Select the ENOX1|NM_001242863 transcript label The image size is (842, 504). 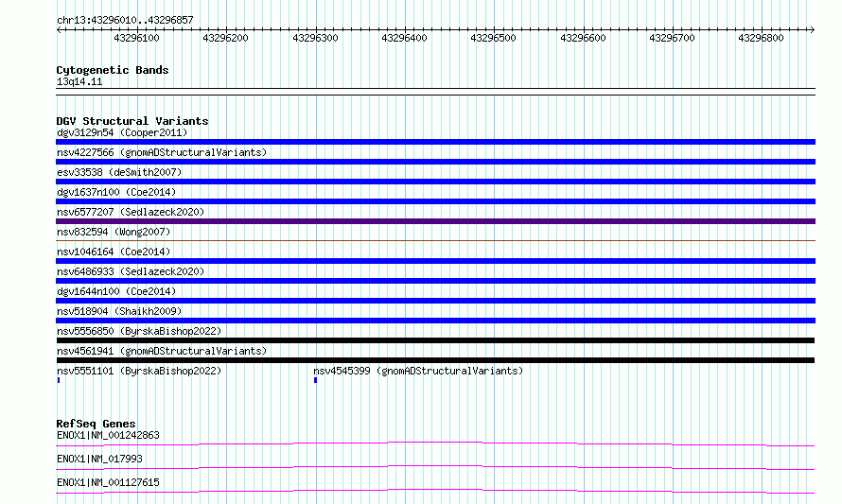(x=108, y=435)
